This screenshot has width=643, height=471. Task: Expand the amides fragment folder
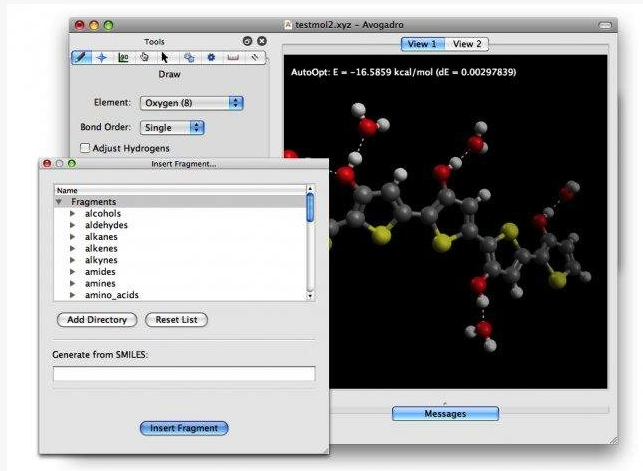tap(72, 272)
